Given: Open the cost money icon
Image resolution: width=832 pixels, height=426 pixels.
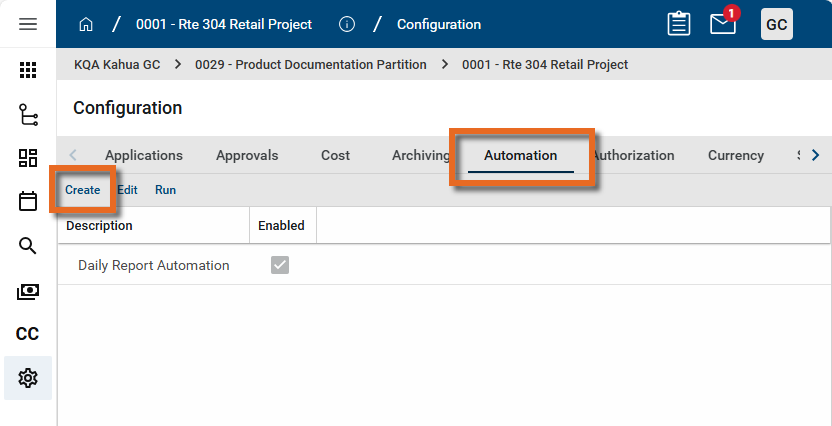Looking at the screenshot, I should [x=28, y=291].
